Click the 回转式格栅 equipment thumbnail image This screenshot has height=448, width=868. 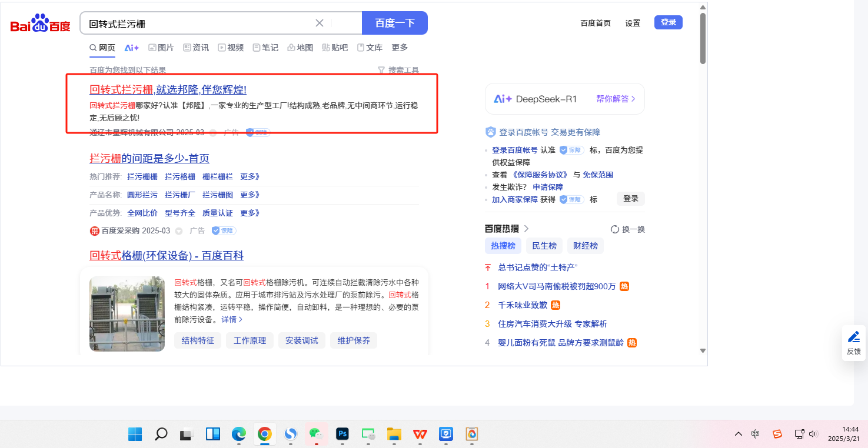click(127, 313)
